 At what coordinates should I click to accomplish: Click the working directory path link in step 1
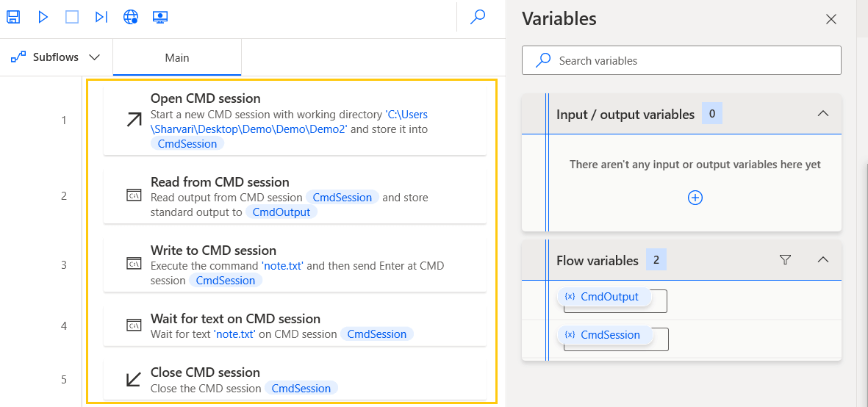[290, 122]
